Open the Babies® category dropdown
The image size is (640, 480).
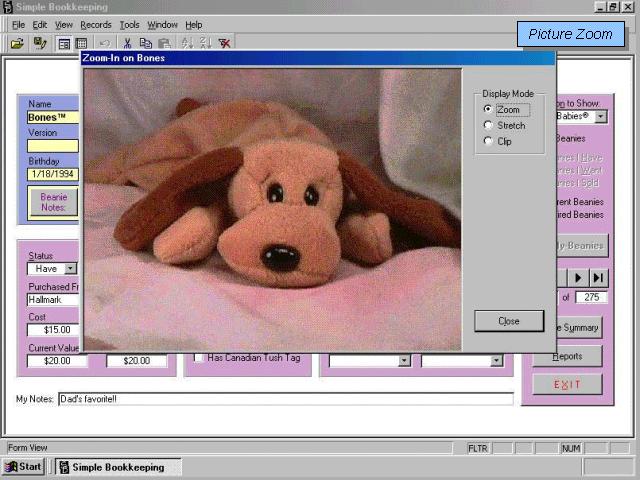click(600, 116)
